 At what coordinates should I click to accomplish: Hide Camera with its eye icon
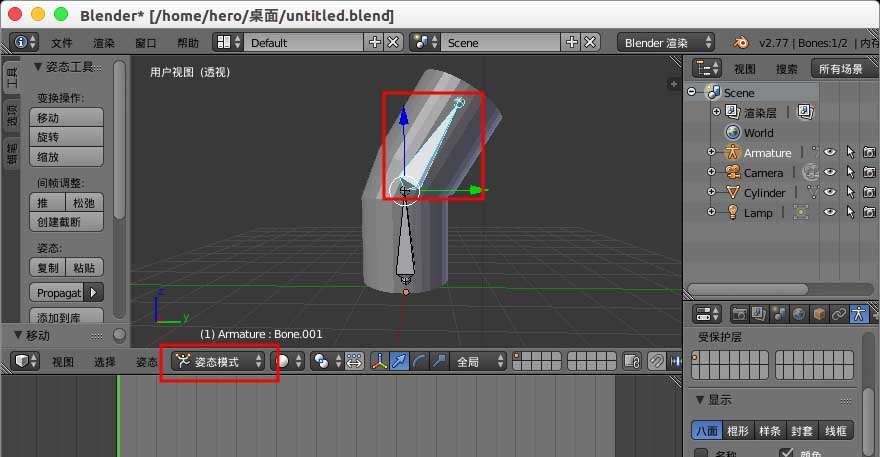(x=830, y=172)
